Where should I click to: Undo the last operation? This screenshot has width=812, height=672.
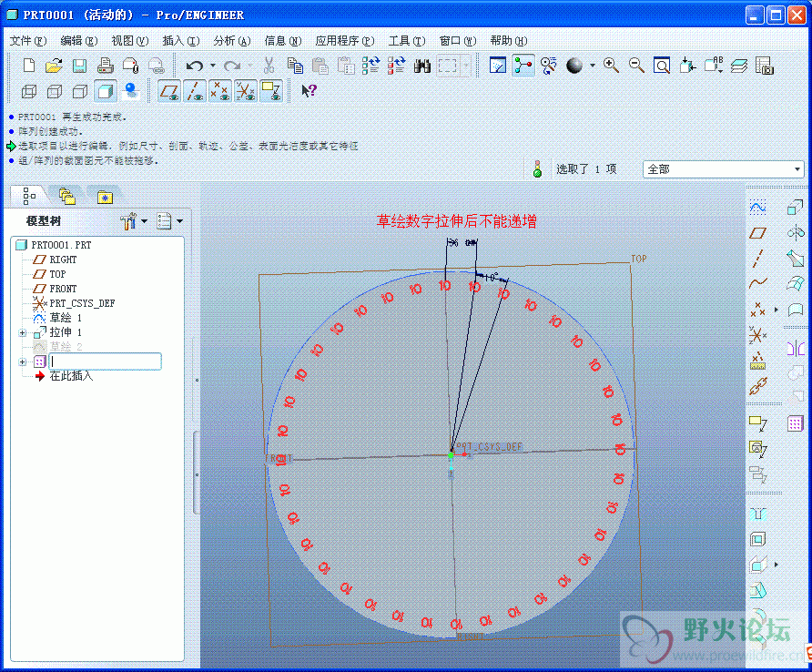pyautogui.click(x=194, y=66)
